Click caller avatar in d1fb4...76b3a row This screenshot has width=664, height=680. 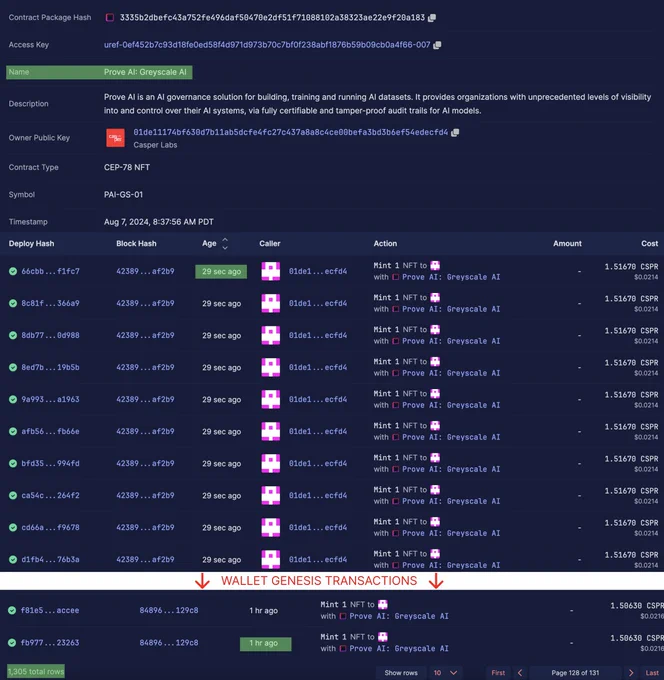pos(271,559)
